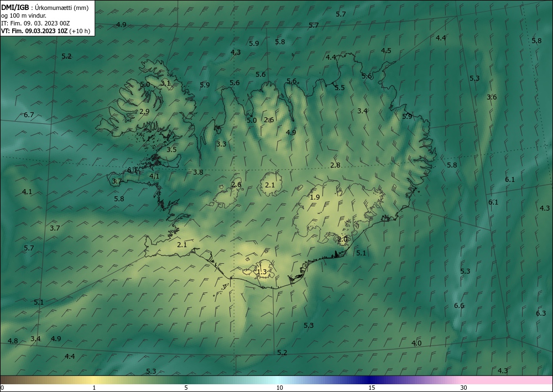Pick the dark navy band of the colour scale
Viewport: 553px width, 392px height.
click(x=371, y=380)
